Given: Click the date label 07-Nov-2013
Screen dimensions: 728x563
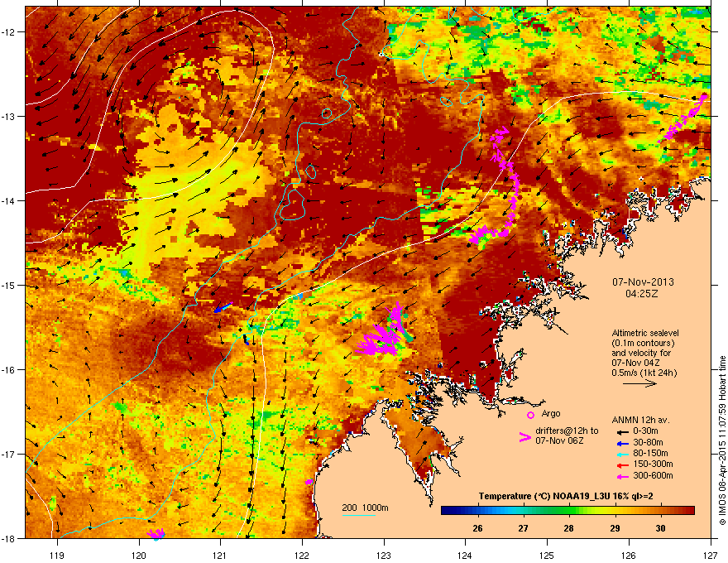Looking at the screenshot, I should click(x=643, y=282).
